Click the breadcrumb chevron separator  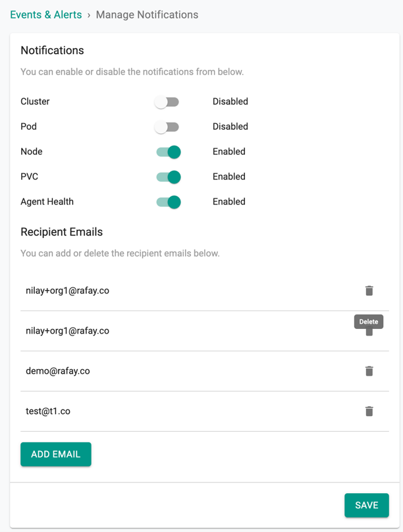[x=89, y=15]
